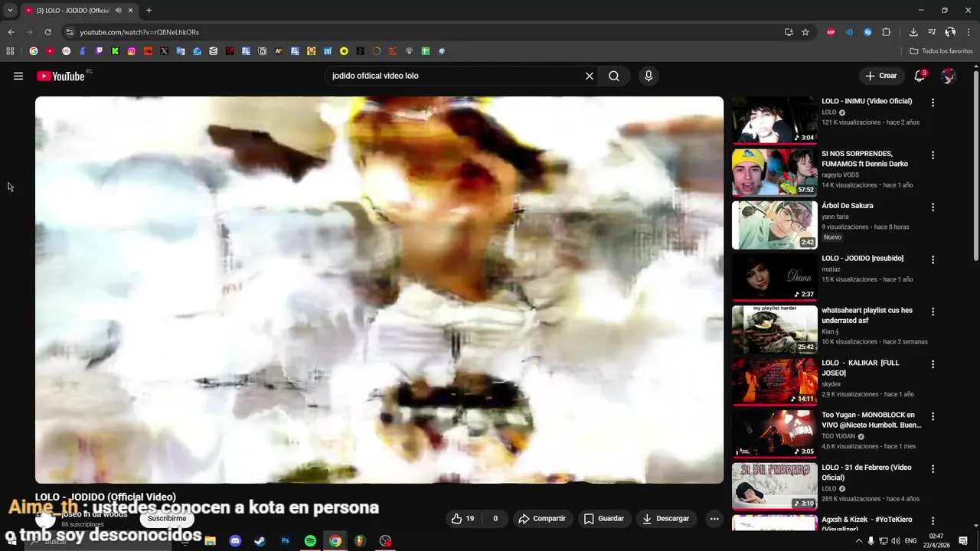This screenshot has width=980, height=551.
Task: Launch Spotify from the taskbar
Action: tap(310, 541)
